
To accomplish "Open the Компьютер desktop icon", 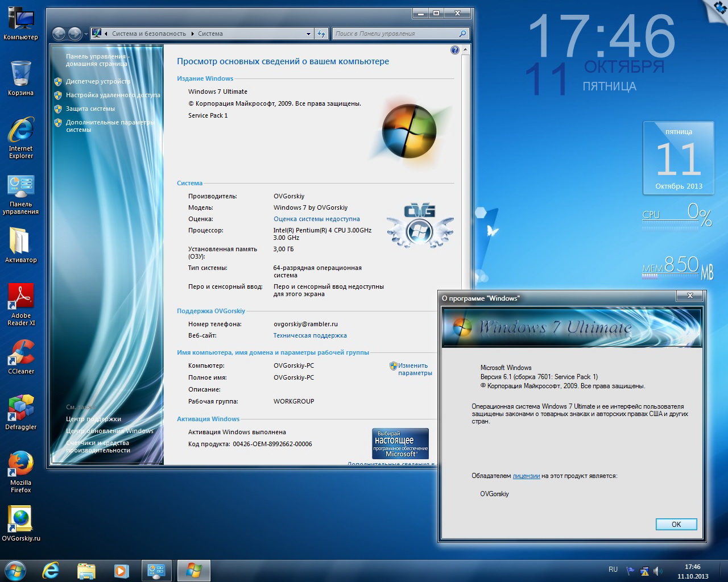I will coord(20,23).
